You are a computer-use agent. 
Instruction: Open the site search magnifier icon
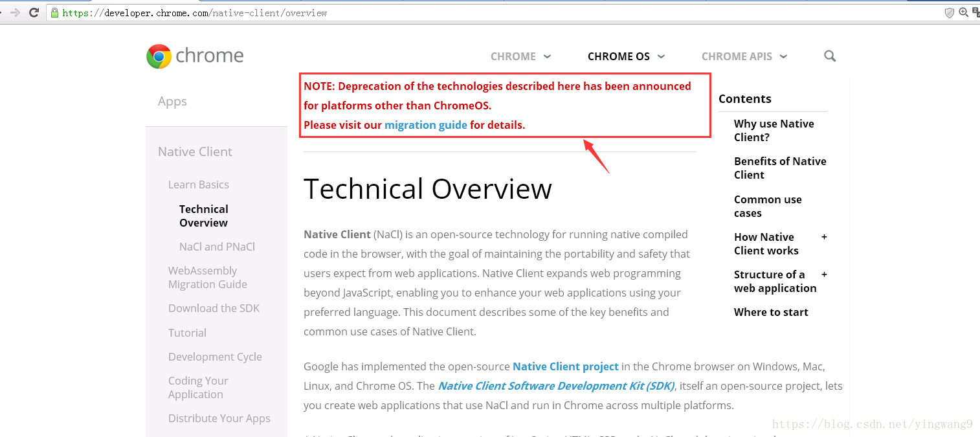830,56
